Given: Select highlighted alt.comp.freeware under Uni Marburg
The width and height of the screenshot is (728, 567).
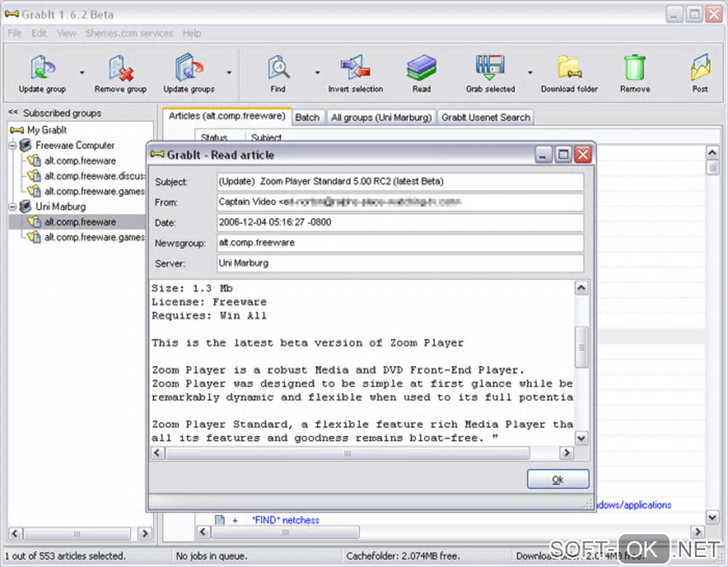Looking at the screenshot, I should 71,222.
